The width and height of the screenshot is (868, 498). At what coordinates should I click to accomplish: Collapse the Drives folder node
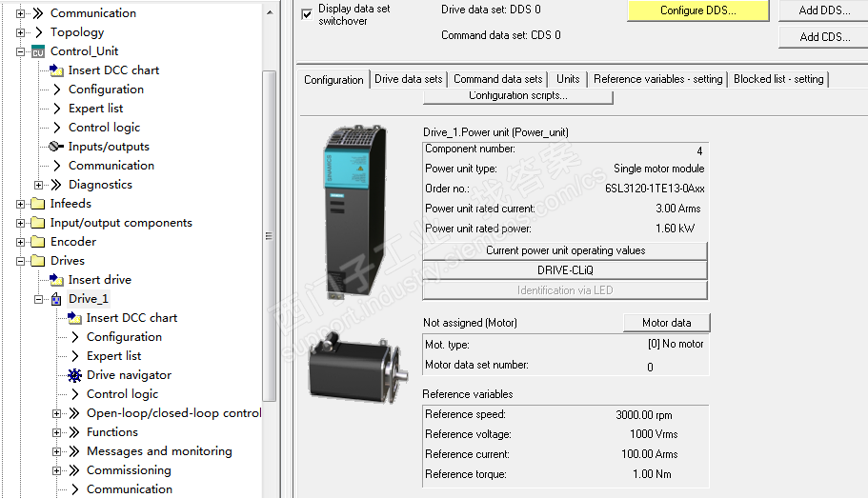click(20, 261)
